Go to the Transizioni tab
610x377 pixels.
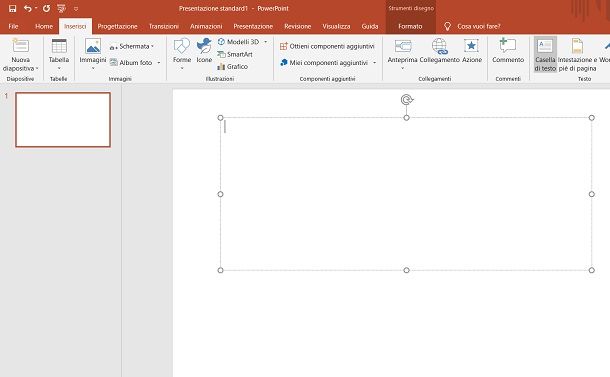164,26
